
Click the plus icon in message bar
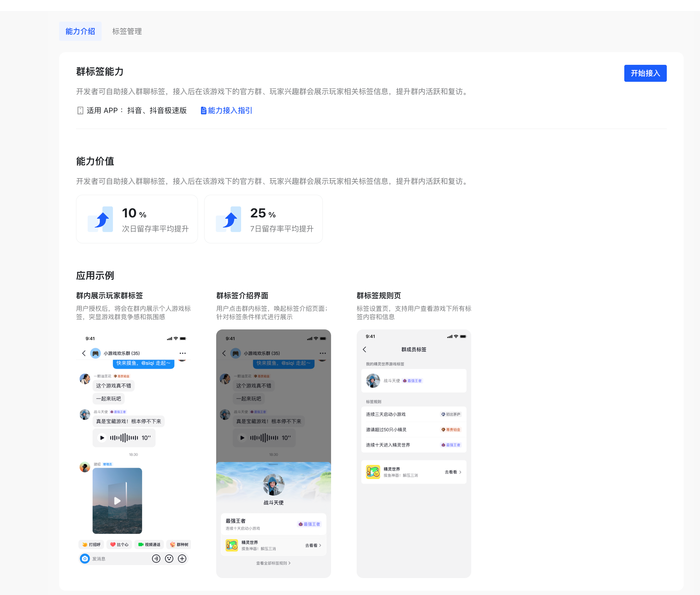182,558
